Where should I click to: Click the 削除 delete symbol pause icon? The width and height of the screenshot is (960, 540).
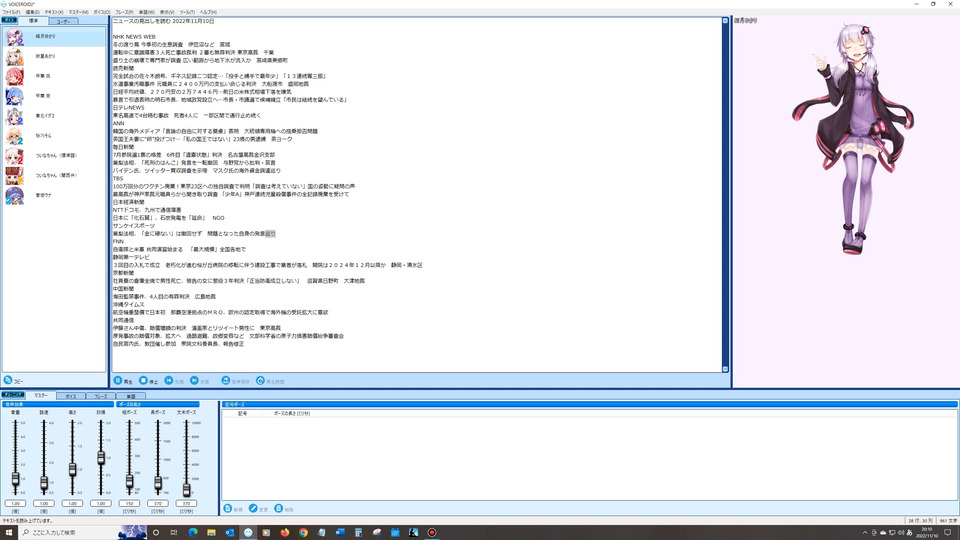(x=279, y=509)
